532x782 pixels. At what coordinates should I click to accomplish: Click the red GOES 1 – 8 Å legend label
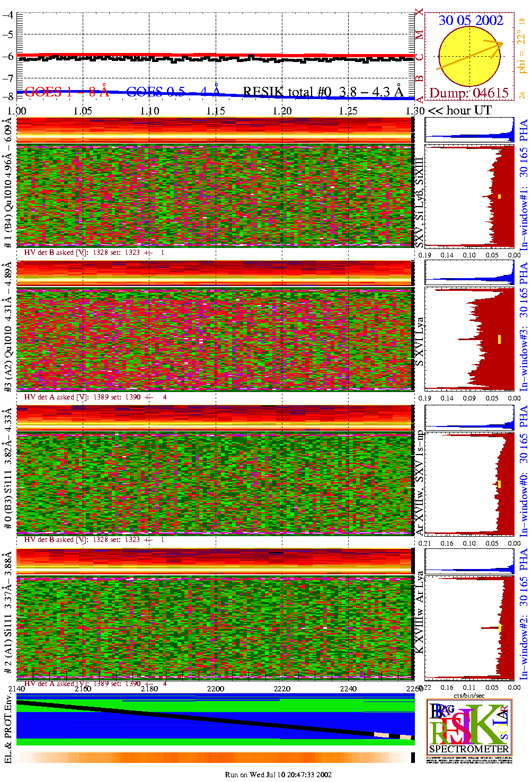[x=67, y=92]
